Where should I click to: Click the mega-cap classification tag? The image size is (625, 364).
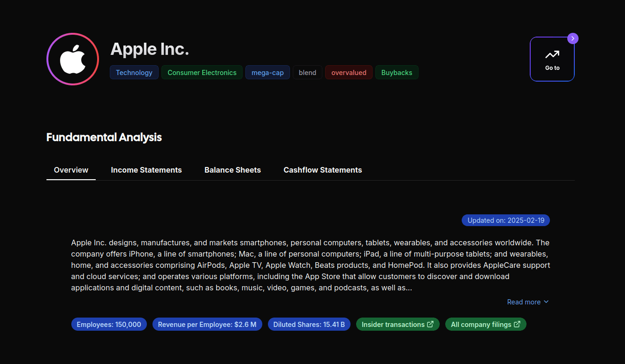[267, 72]
